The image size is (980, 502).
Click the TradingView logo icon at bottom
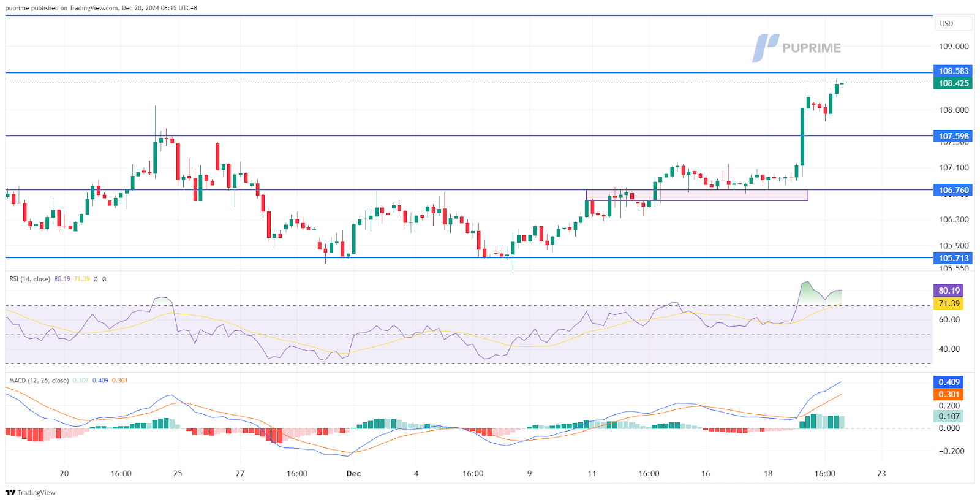pos(10,492)
